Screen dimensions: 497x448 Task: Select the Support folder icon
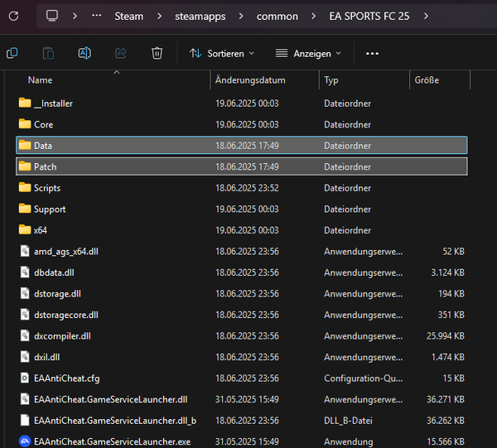tap(25, 209)
